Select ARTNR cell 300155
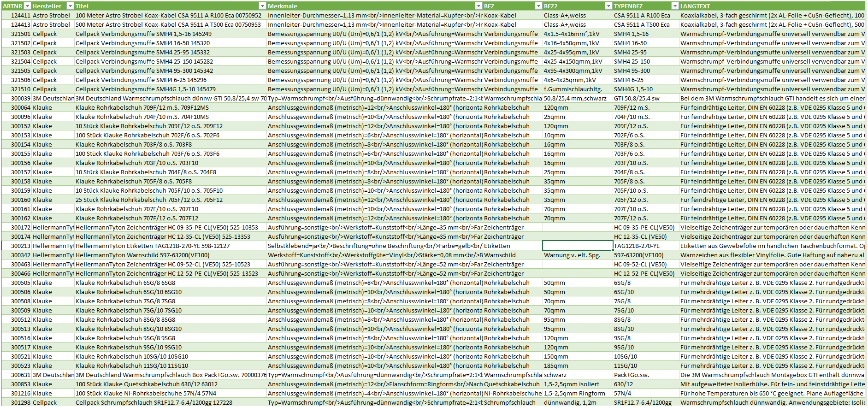 coord(17,153)
